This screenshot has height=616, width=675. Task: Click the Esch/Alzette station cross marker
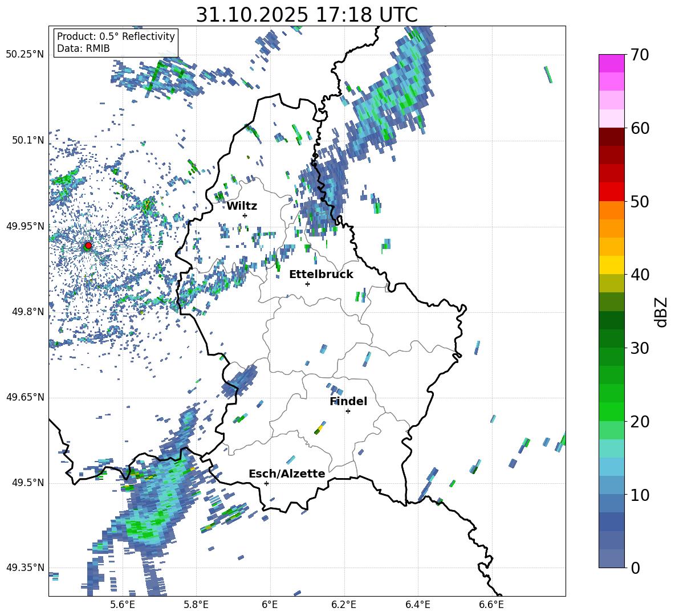(x=266, y=483)
